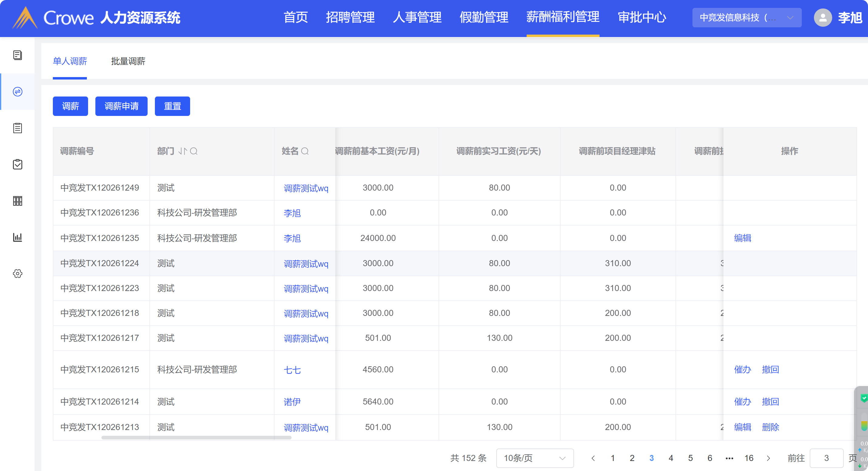Click the horizontal scrollbar under the table
This screenshot has height=471, width=868.
click(x=196, y=437)
